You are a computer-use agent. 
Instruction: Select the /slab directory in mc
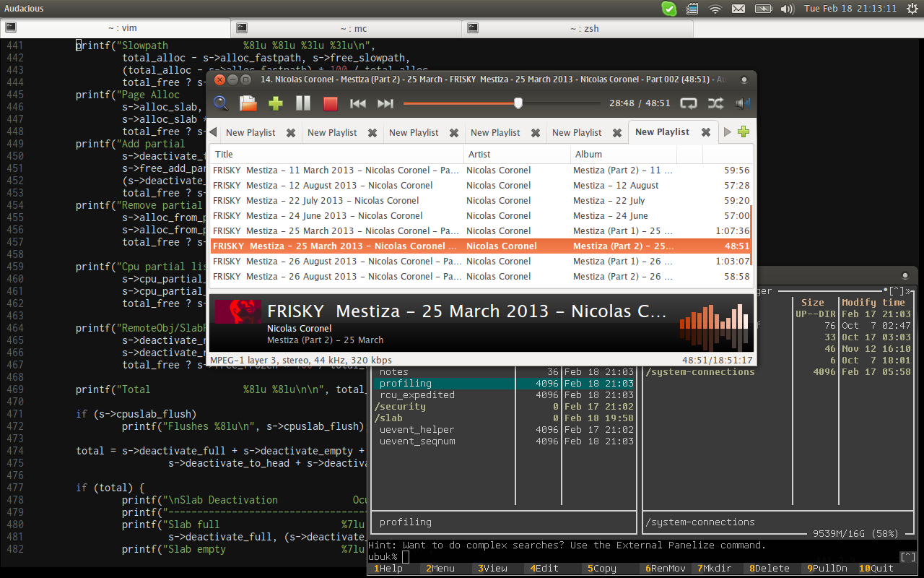coord(504,418)
